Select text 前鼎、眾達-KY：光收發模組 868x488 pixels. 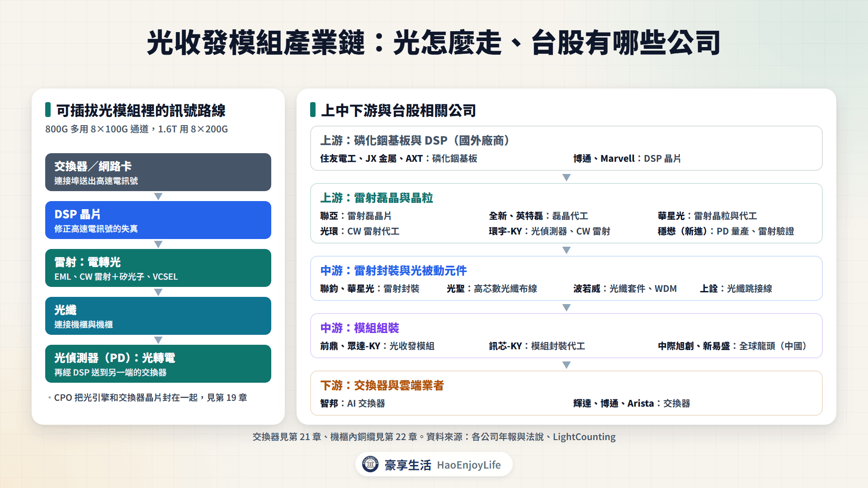(377, 346)
